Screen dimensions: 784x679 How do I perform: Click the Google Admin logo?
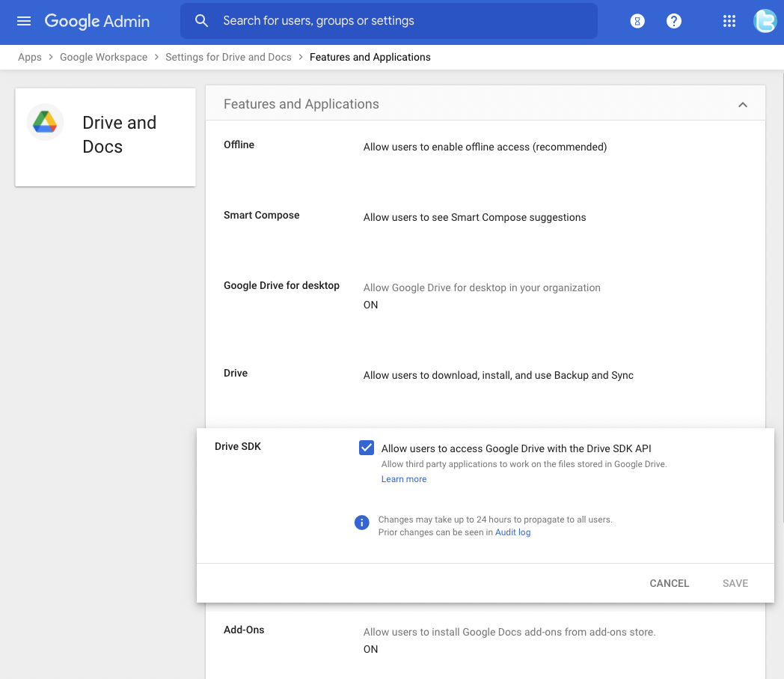coord(97,21)
